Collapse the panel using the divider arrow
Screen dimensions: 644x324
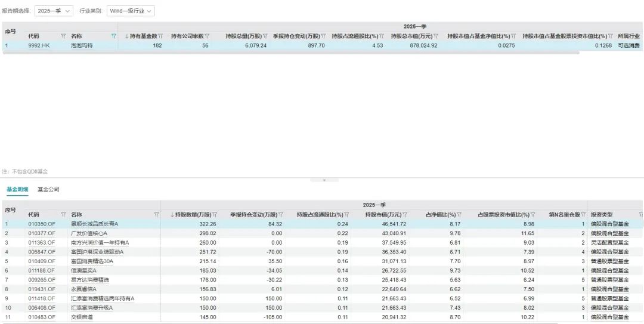(324, 180)
